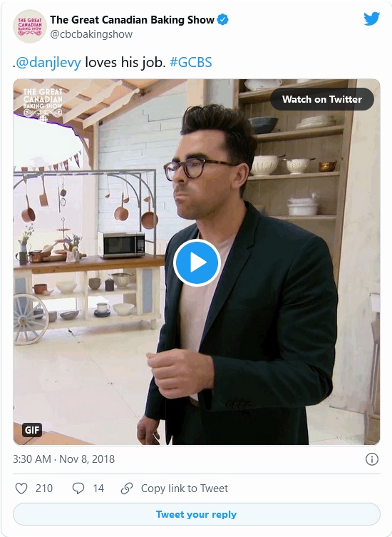Click the 3:30 AM · Nov 8, 2018 timestamp
Screen dimensions: 392x537
click(63, 459)
